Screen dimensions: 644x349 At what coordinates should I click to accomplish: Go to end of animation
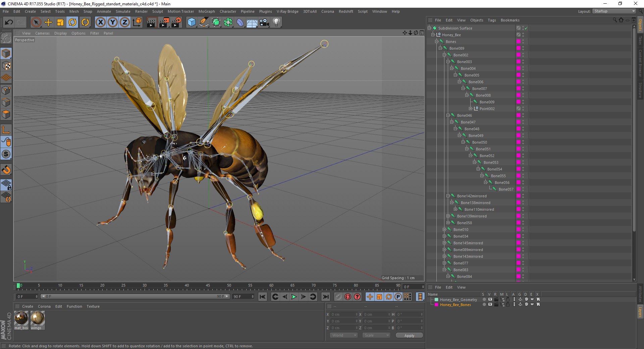tap(325, 297)
